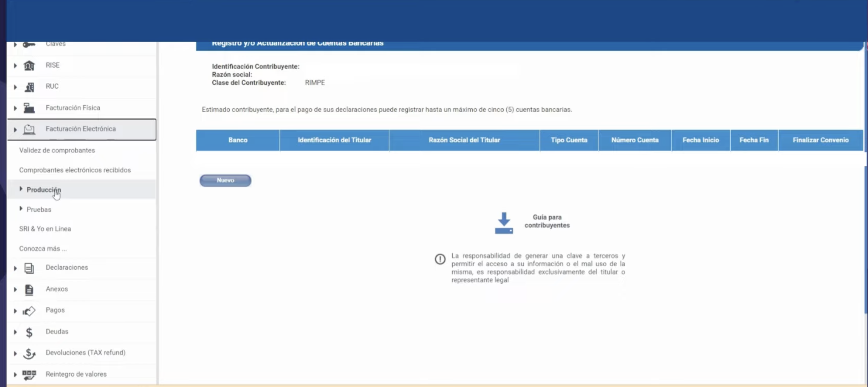Collapse the Facturación Electrónica arrow
This screenshot has width=868, height=387.
pyautogui.click(x=15, y=130)
